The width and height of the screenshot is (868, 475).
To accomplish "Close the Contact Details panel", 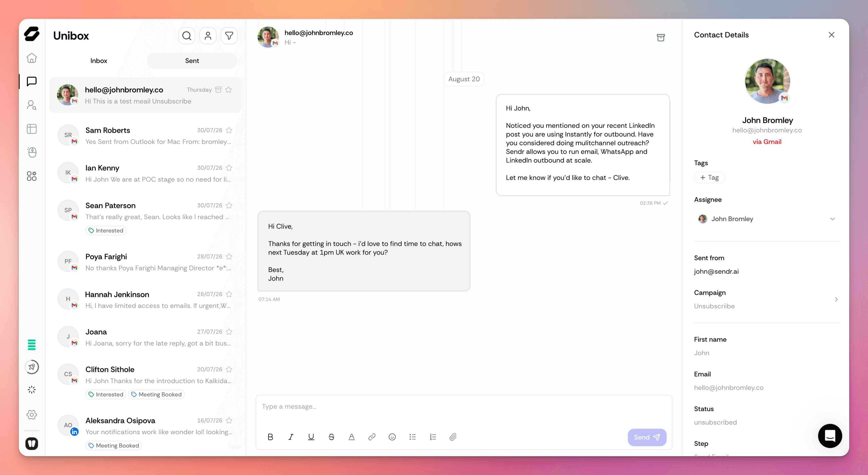I will [x=832, y=35].
